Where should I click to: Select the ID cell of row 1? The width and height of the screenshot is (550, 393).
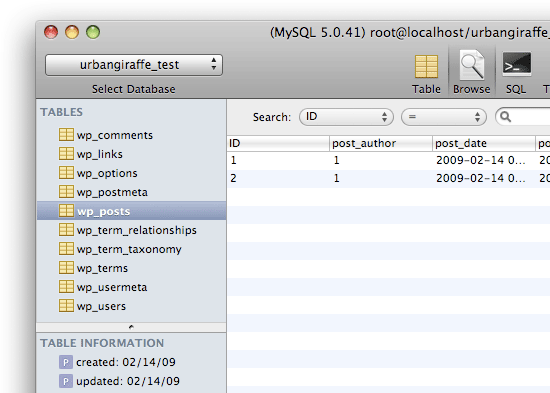click(278, 160)
